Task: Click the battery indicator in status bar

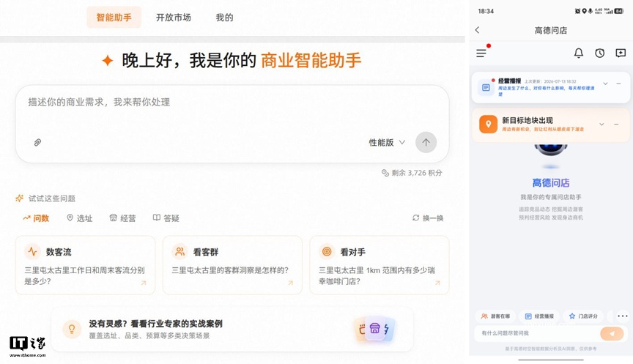Action: coord(619,11)
